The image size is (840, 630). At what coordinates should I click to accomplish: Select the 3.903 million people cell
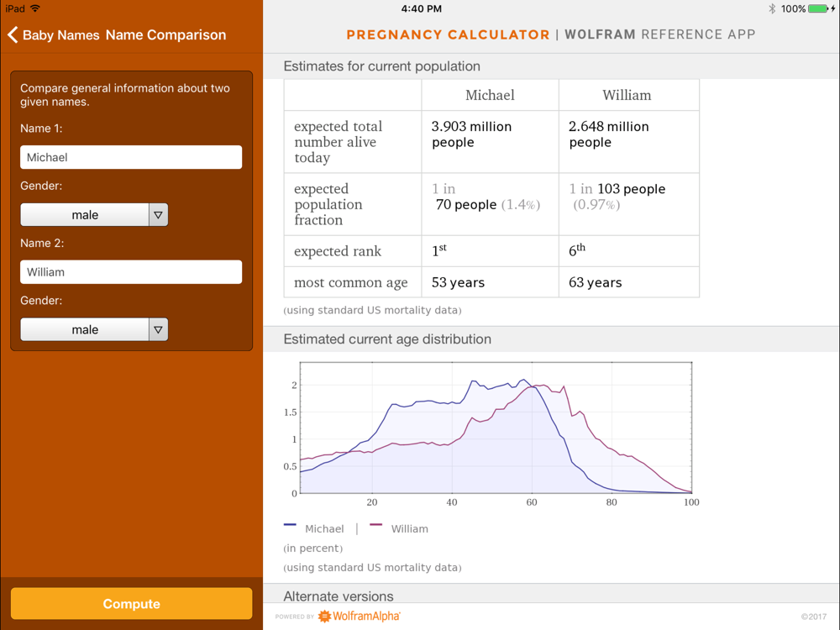pos(490,142)
